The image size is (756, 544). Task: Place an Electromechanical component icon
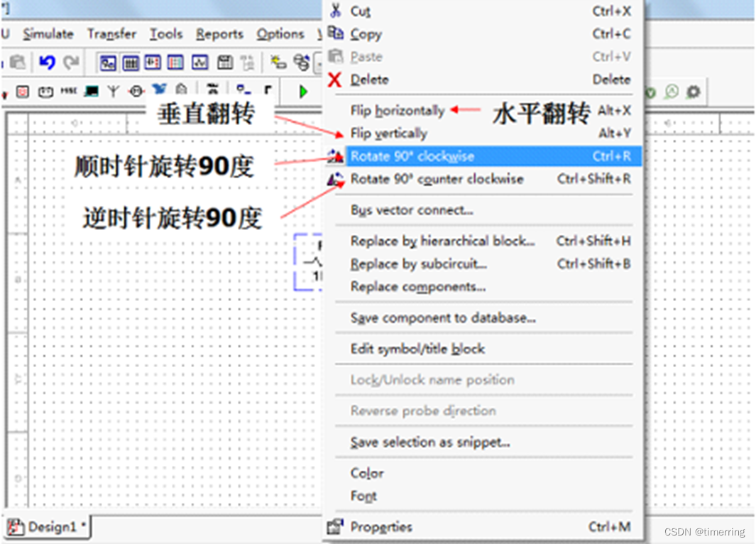136,91
